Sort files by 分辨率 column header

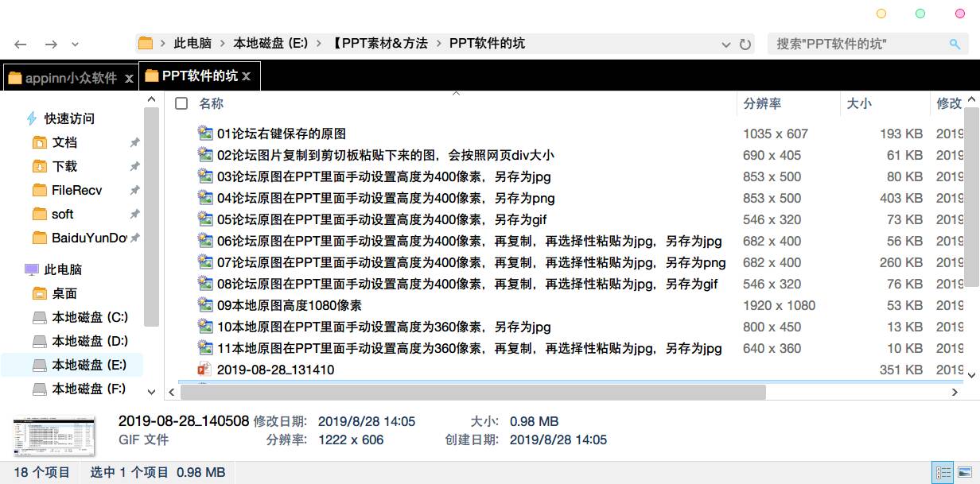762,103
